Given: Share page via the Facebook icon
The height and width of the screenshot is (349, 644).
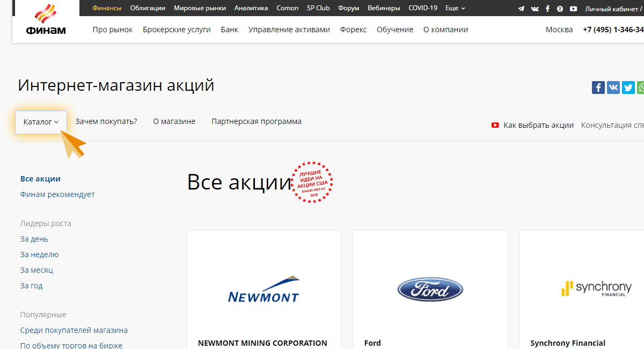Looking at the screenshot, I should (598, 87).
